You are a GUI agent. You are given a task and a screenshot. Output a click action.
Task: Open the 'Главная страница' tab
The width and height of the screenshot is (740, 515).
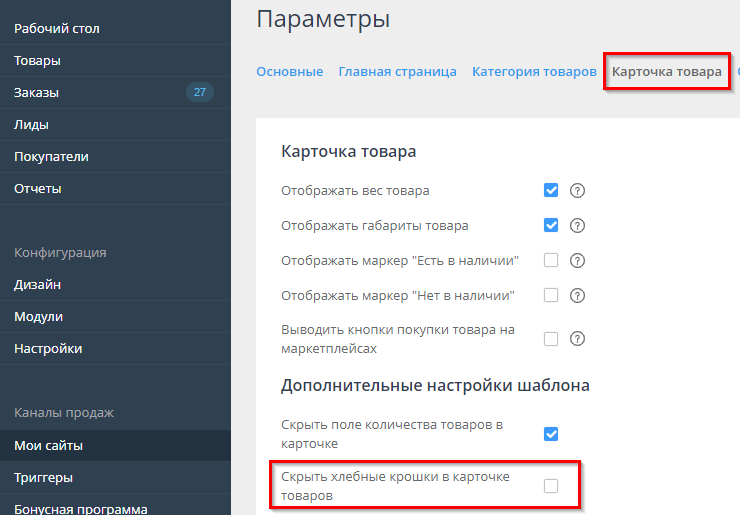[x=397, y=72]
